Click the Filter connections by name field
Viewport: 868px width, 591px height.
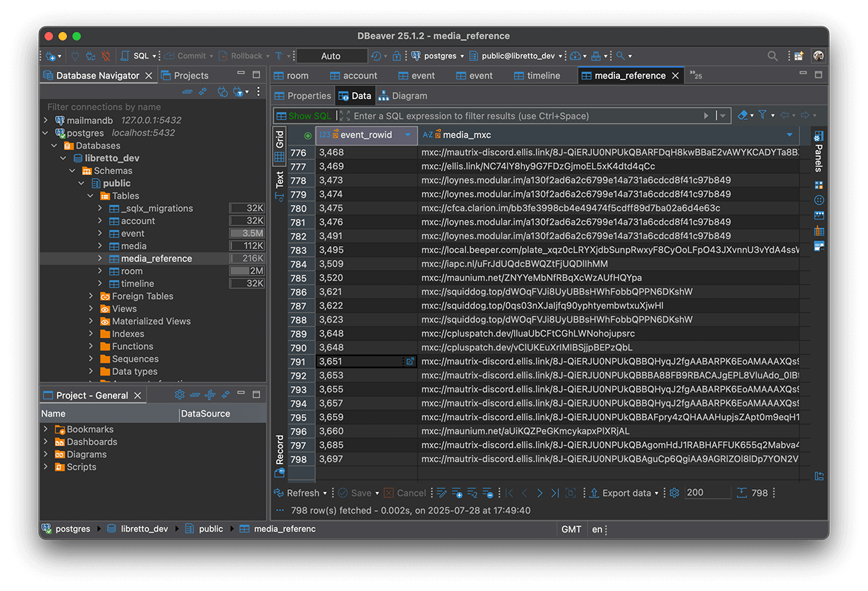point(153,107)
